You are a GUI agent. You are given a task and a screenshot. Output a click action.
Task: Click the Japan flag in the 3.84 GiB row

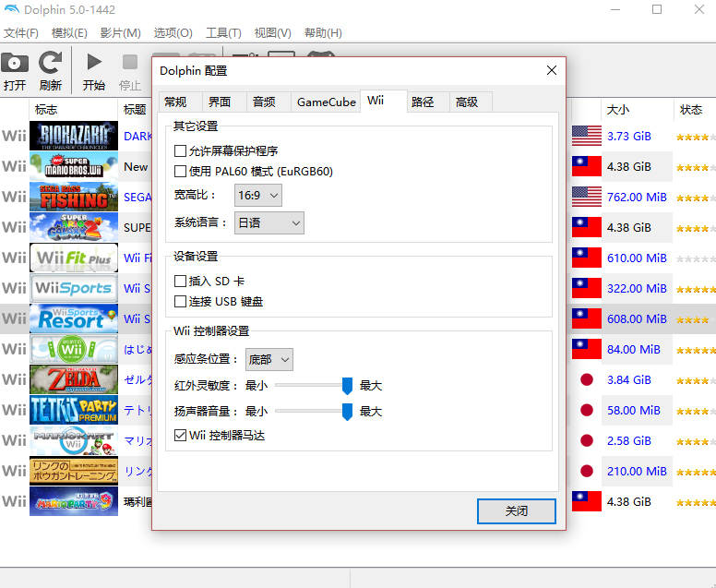click(586, 379)
